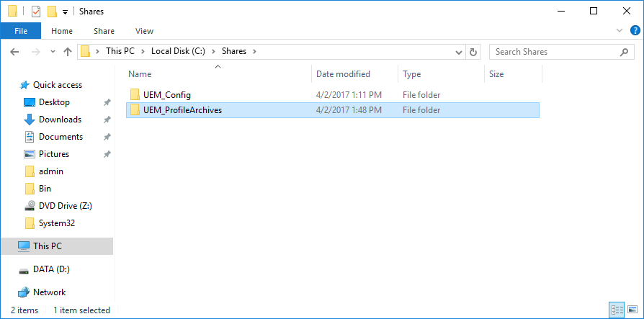Viewport: 644px width, 319px height.
Task: Click the Properties icon in the title bar
Action: pyautogui.click(x=36, y=12)
